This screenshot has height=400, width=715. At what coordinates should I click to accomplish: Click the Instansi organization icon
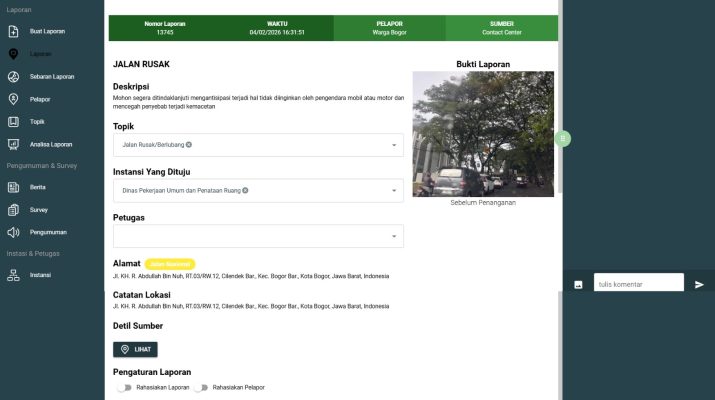13,275
